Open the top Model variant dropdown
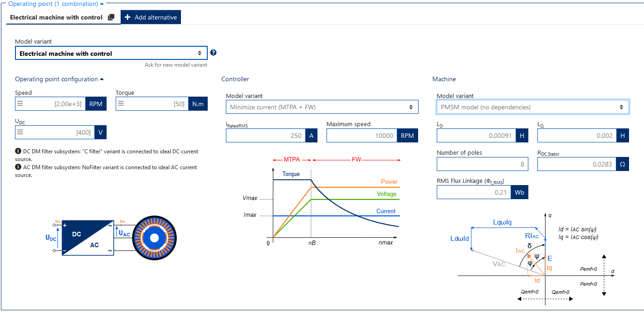The image size is (644, 313). [111, 53]
